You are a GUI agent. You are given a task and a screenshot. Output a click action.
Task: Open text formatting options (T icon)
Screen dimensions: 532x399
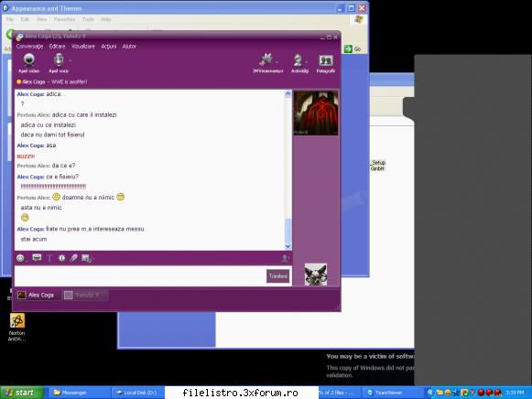click(x=49, y=258)
